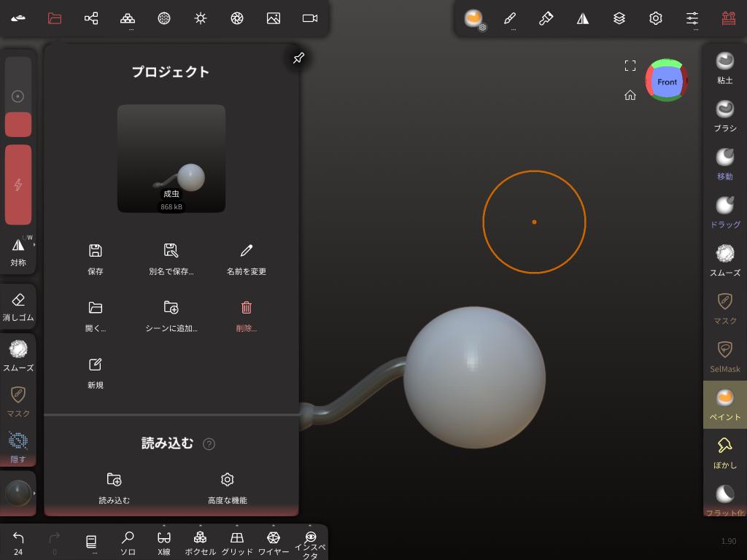Screen dimensions: 747x560
Task: Select the ぼかし (Blur) tool
Action: [x=724, y=452]
